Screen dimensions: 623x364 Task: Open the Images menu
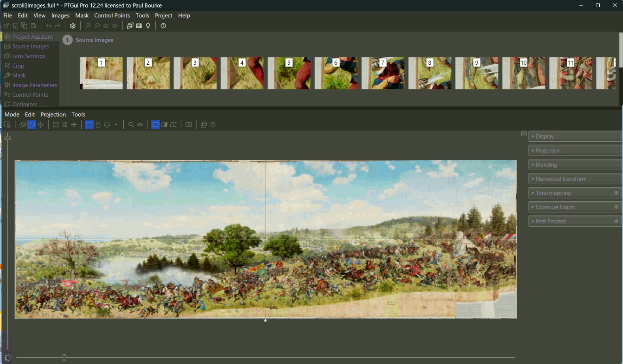(60, 15)
